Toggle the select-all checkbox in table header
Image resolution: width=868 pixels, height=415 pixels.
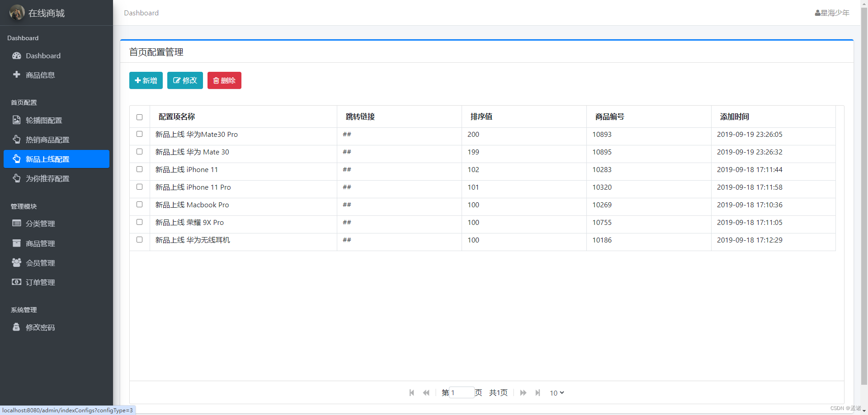139,117
